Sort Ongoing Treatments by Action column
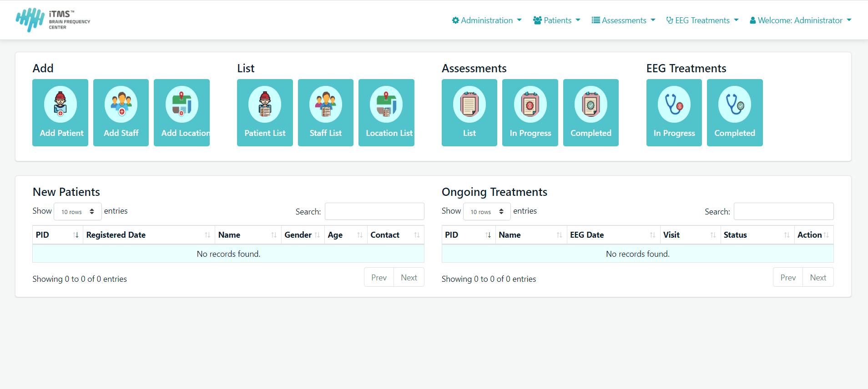This screenshot has height=389, width=868. (x=814, y=235)
